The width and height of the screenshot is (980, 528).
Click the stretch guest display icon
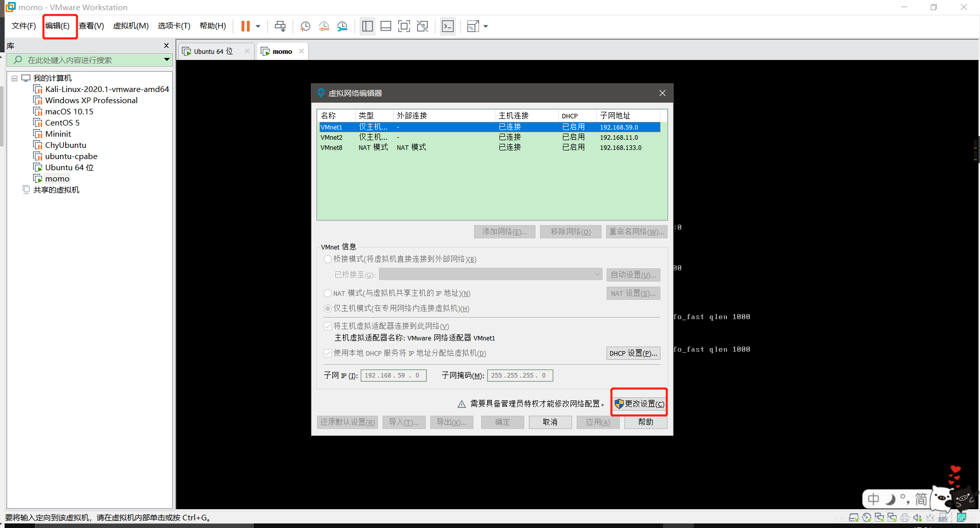[x=473, y=26]
